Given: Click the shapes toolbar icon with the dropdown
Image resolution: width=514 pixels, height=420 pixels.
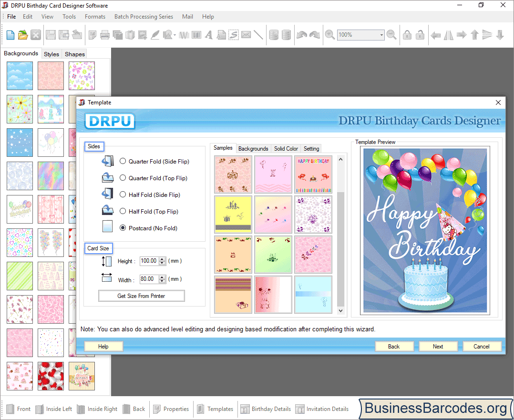Looking at the screenshot, I should click(x=169, y=35).
